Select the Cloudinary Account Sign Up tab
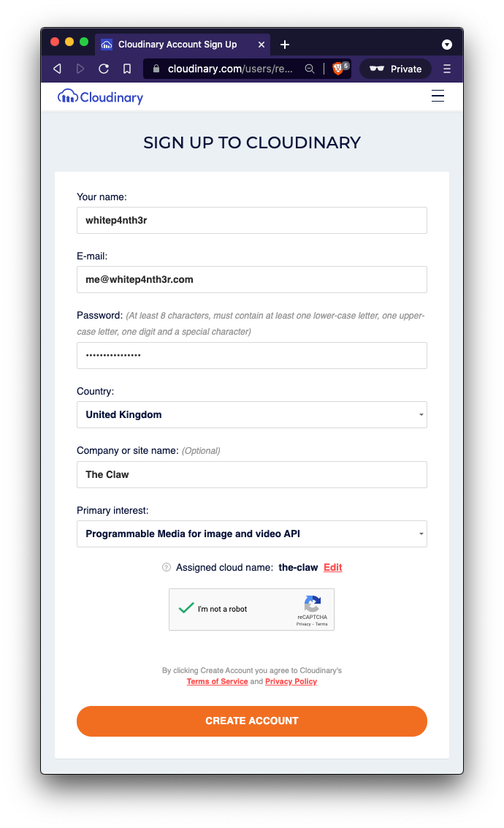504x828 pixels. tap(179, 44)
